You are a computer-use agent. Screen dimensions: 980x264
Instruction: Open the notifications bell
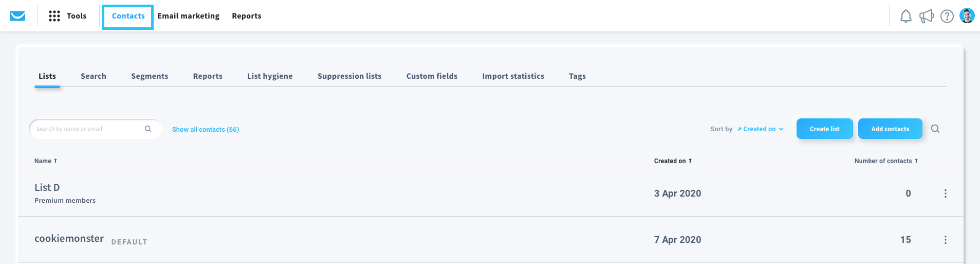pyautogui.click(x=906, y=16)
